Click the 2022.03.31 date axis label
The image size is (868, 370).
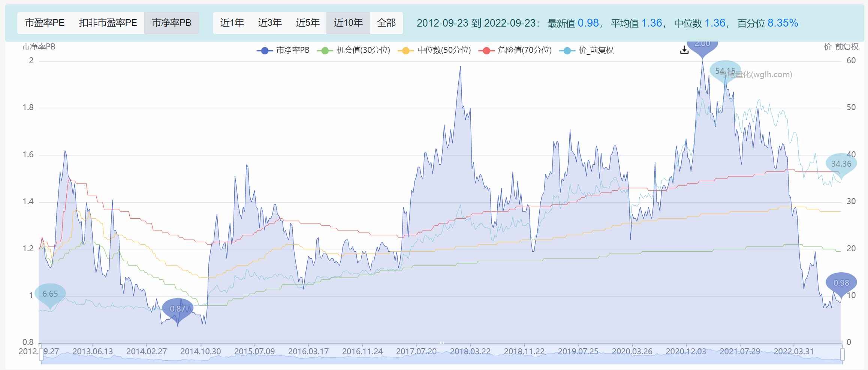pos(794,352)
